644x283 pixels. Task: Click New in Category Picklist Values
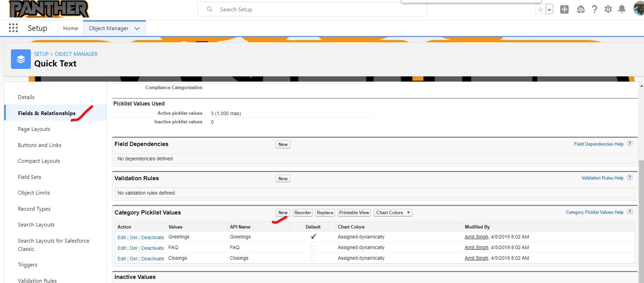pos(283,213)
